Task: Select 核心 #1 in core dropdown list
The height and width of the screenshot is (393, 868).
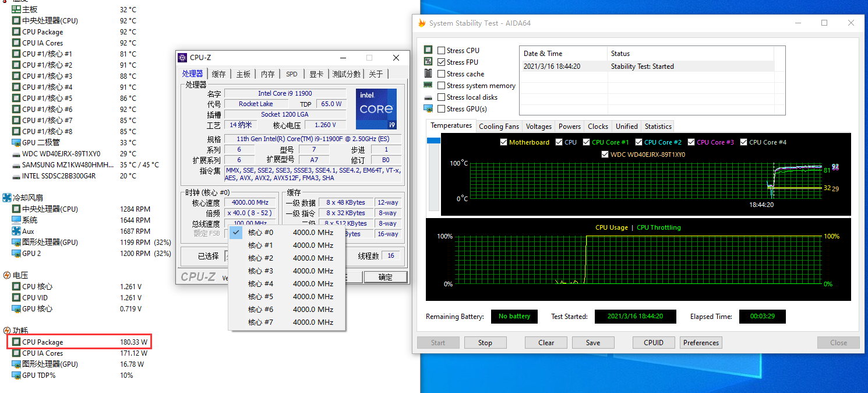Action: pos(287,245)
